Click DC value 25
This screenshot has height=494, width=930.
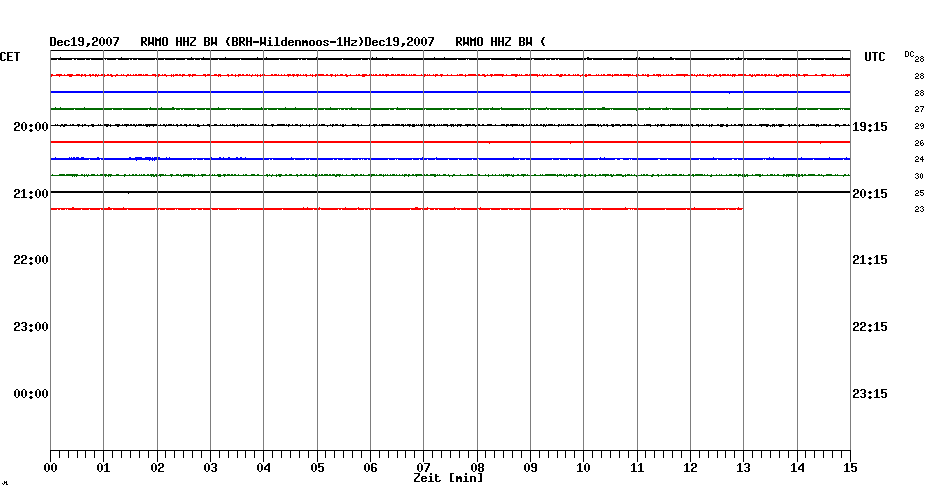[919, 193]
